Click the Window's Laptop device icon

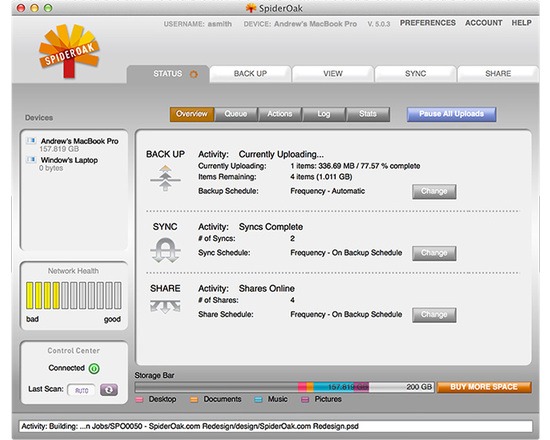31,160
